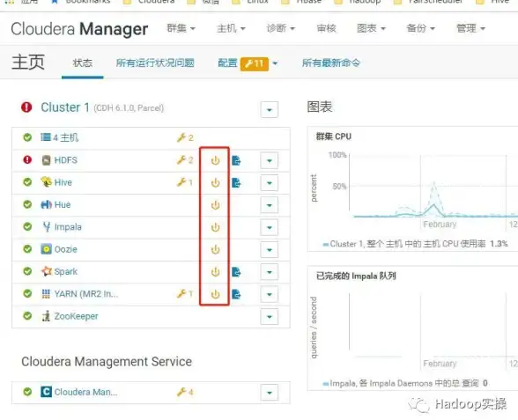Click Spark client configuration deploy icon
The image size is (518, 420).
pyautogui.click(x=236, y=272)
